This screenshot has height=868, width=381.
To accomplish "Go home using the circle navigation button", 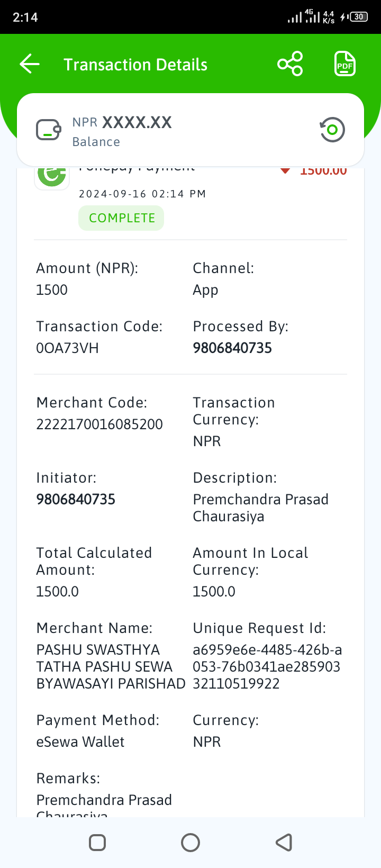I will pos(190,843).
